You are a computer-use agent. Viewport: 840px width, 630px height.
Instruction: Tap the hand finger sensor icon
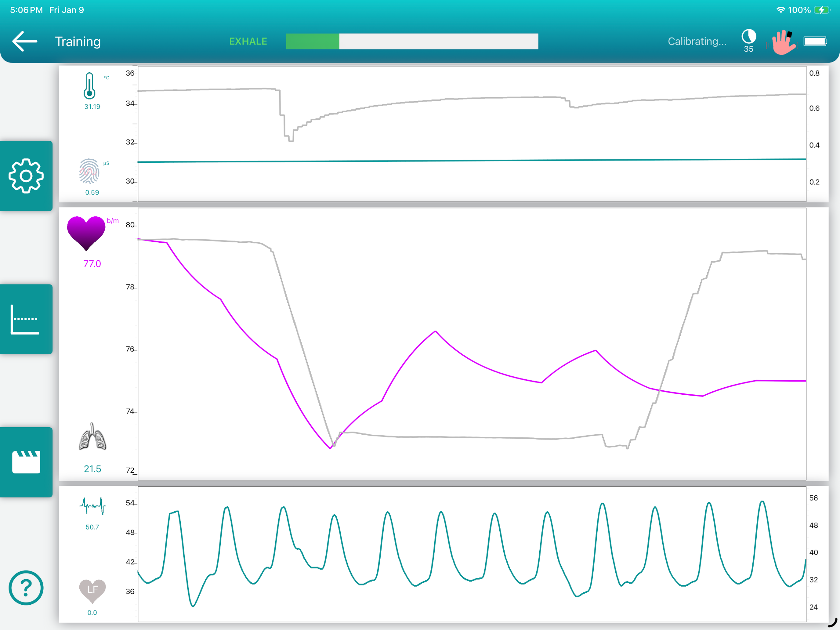tap(784, 42)
